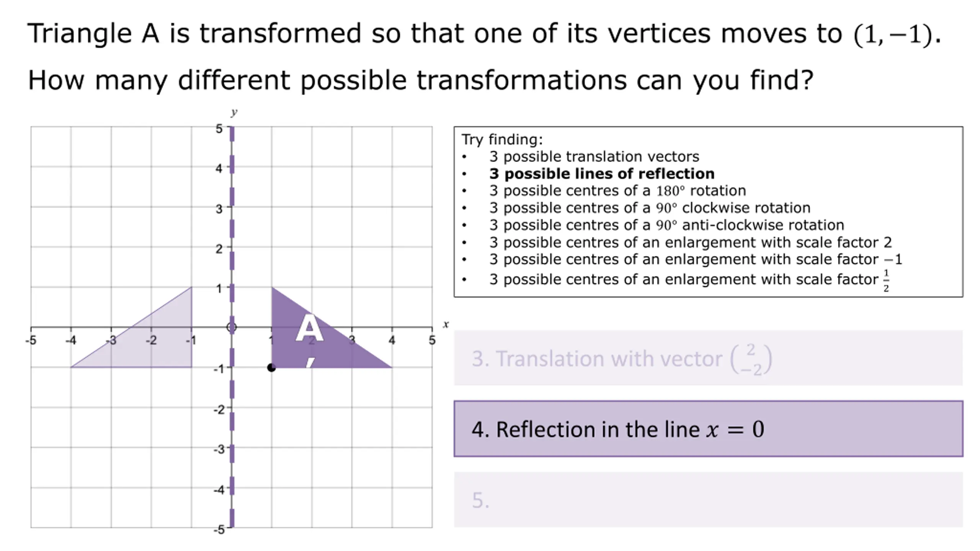This screenshot has height=551, width=980.
Task: Click the y-axis label
Action: tap(234, 112)
